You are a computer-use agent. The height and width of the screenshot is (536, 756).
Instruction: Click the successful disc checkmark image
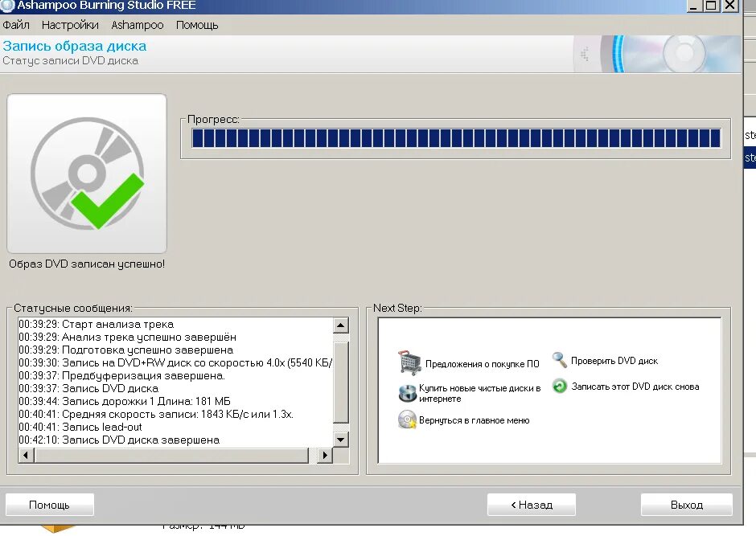pos(87,174)
